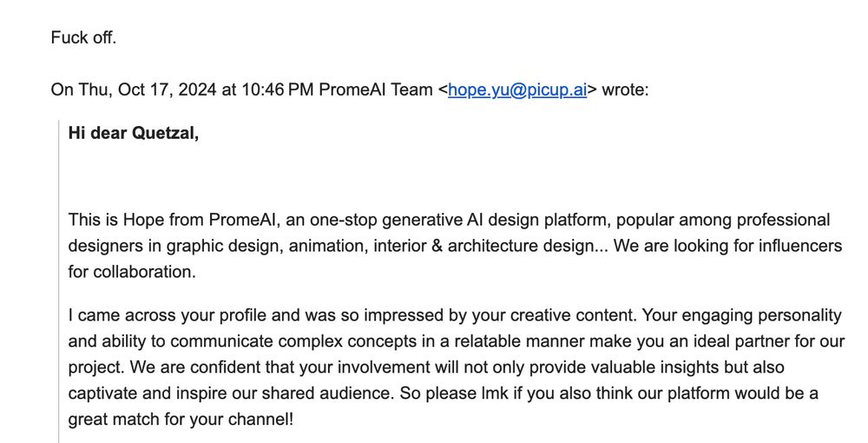Click the 'for collaboration.' line
The image size is (868, 443).
132,272
